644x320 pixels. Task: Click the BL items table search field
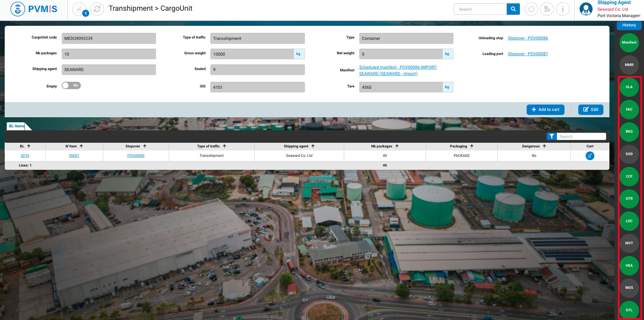581,136
